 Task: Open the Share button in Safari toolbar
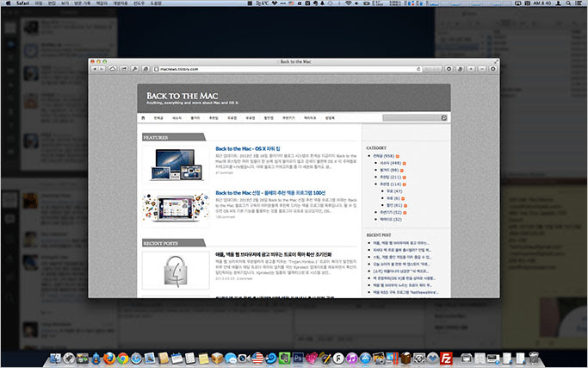123,69
